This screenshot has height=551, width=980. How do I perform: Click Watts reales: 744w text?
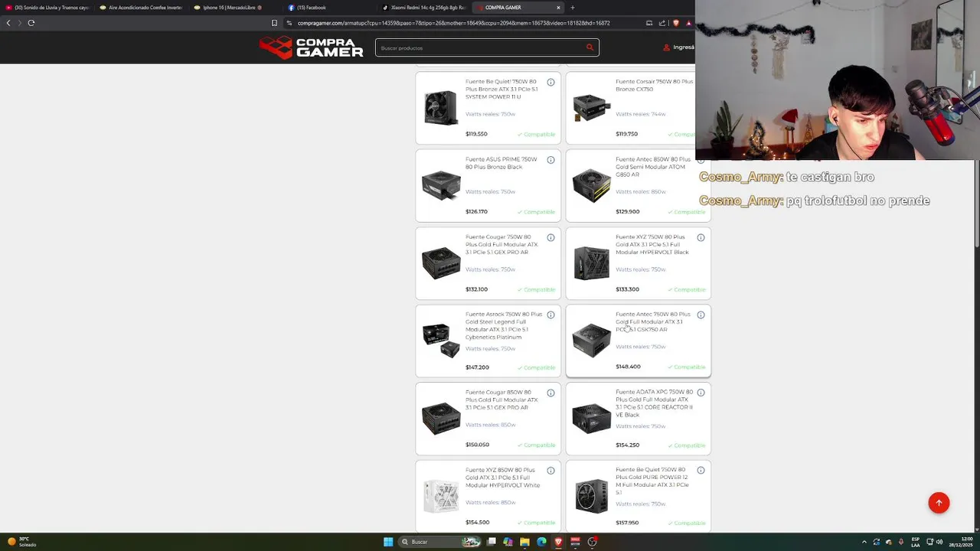point(640,114)
